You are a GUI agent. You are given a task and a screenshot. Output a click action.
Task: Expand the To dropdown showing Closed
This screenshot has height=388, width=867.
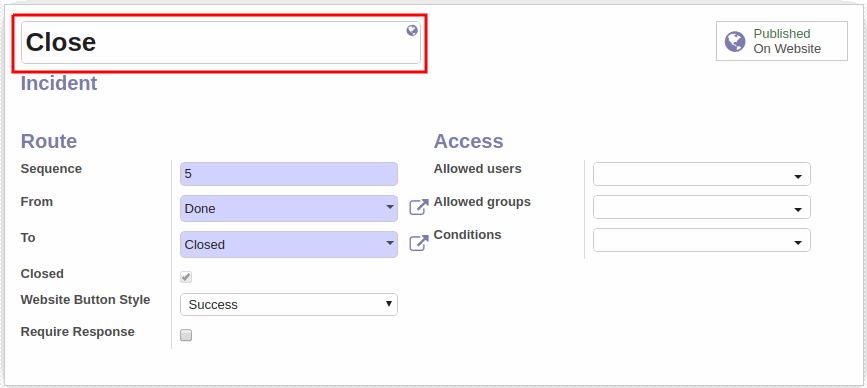coord(289,244)
